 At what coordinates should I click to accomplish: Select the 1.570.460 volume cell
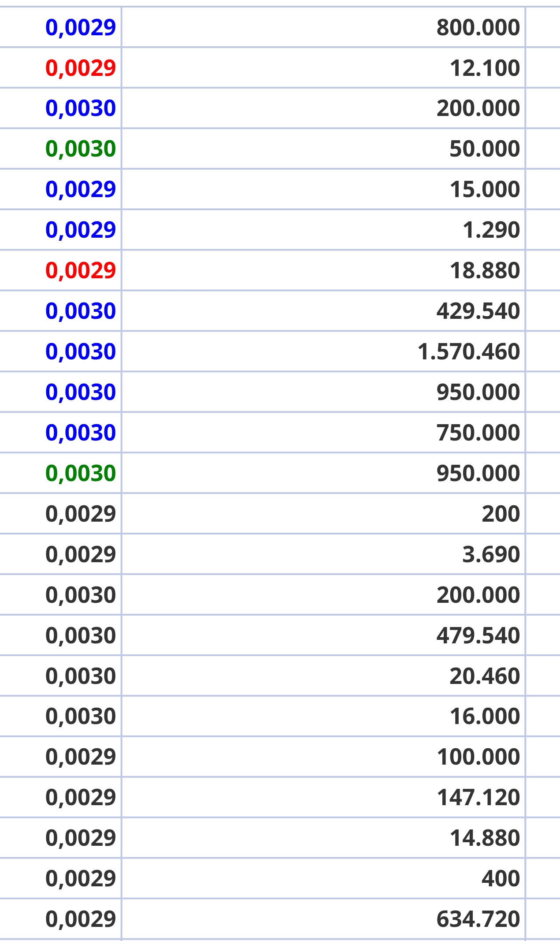pyautogui.click(x=323, y=351)
